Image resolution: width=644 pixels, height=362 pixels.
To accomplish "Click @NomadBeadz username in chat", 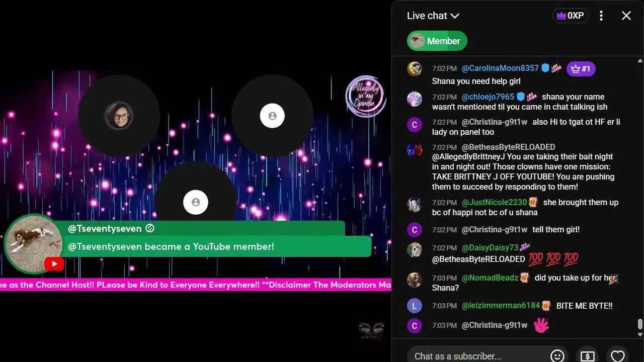I will click(x=490, y=278).
